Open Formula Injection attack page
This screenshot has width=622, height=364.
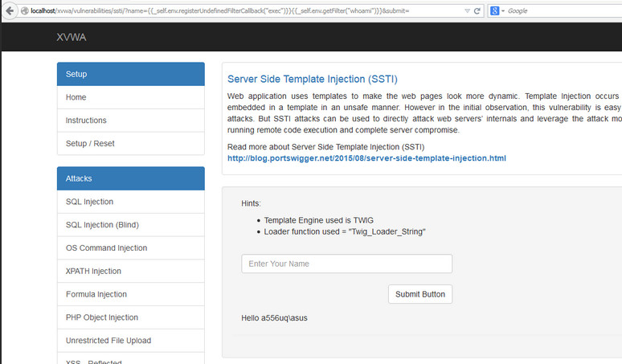(x=131, y=294)
